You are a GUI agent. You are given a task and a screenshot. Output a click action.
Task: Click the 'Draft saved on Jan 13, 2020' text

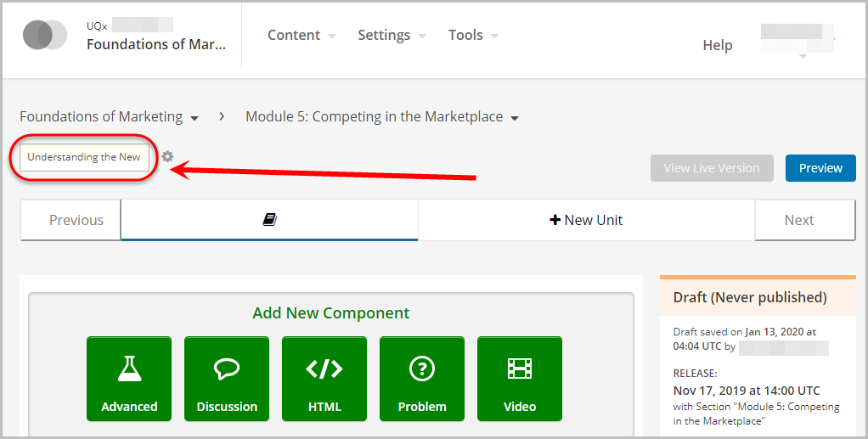[745, 332]
